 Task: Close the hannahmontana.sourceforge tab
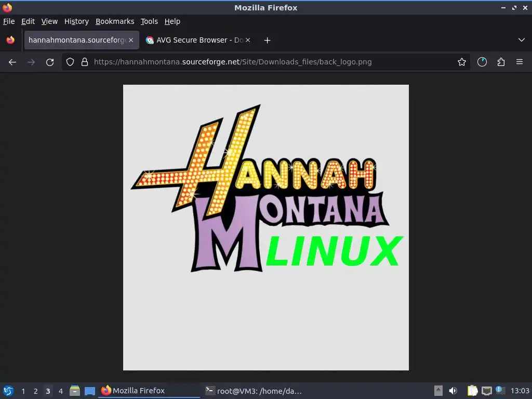coord(131,40)
